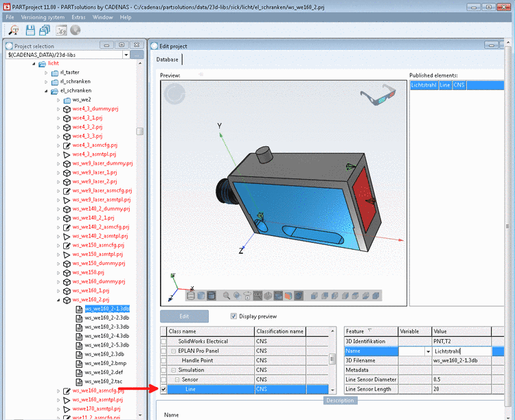Select the Database tab
The height and width of the screenshot is (420, 515).
167,60
